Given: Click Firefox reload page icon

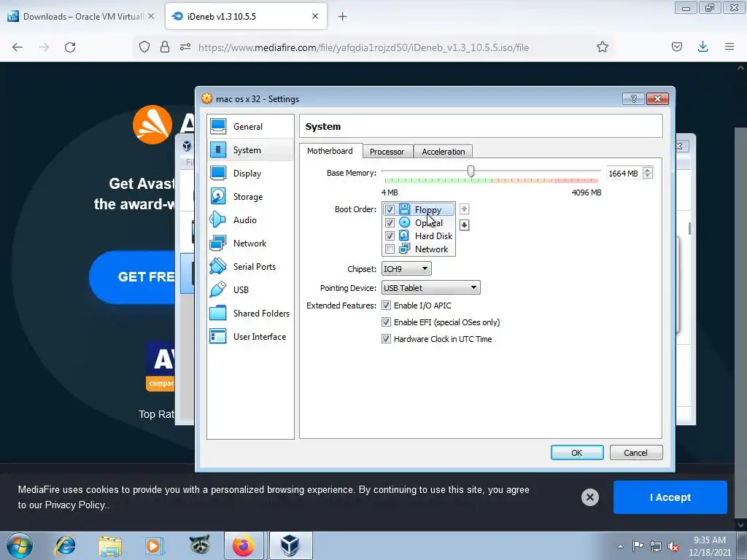Looking at the screenshot, I should click(70, 47).
